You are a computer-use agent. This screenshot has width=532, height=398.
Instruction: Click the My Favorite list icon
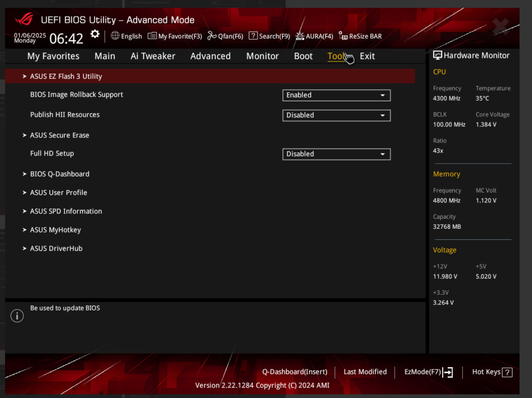152,36
